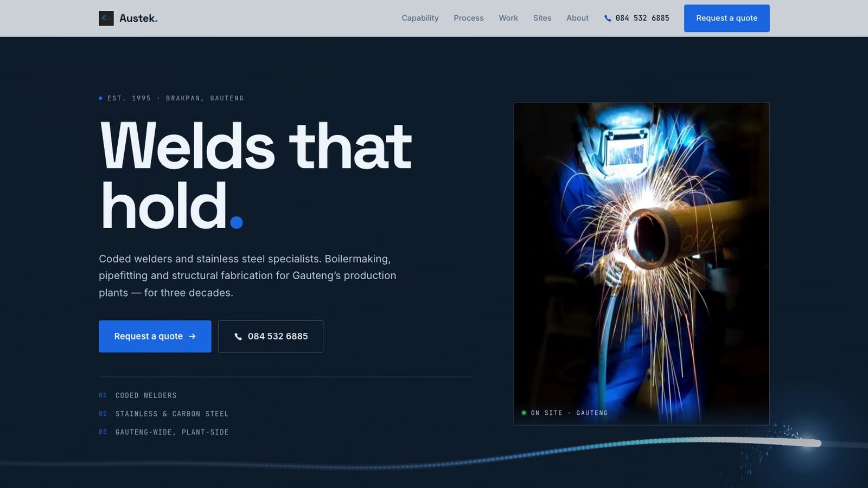Open the About page link
Image resolution: width=868 pixels, height=488 pixels.
577,18
